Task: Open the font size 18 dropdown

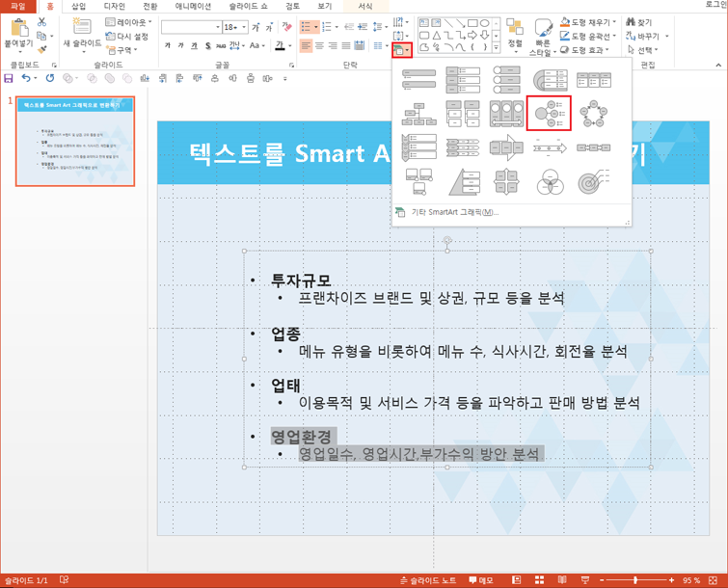Action: point(244,27)
